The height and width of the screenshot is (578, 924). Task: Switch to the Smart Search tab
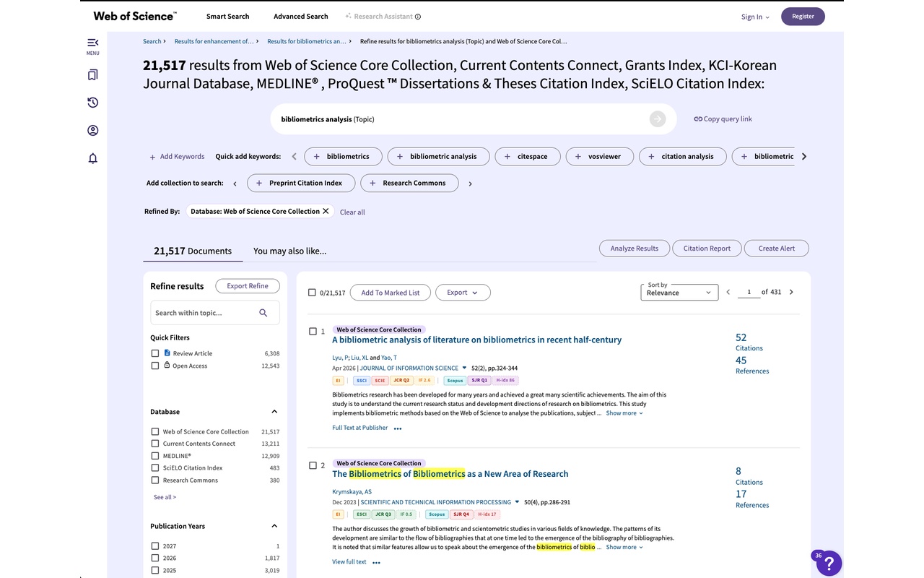click(227, 17)
